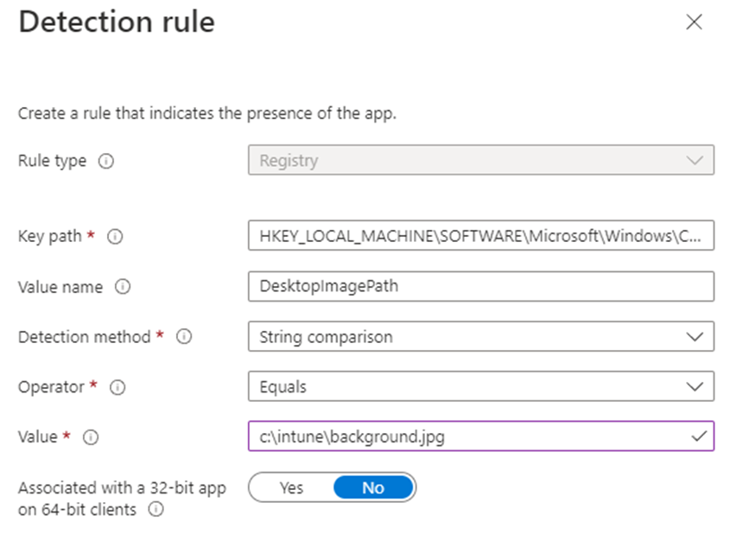Click the 'Associated with a 32-bit app' label
The height and width of the screenshot is (560, 730).
122,488
